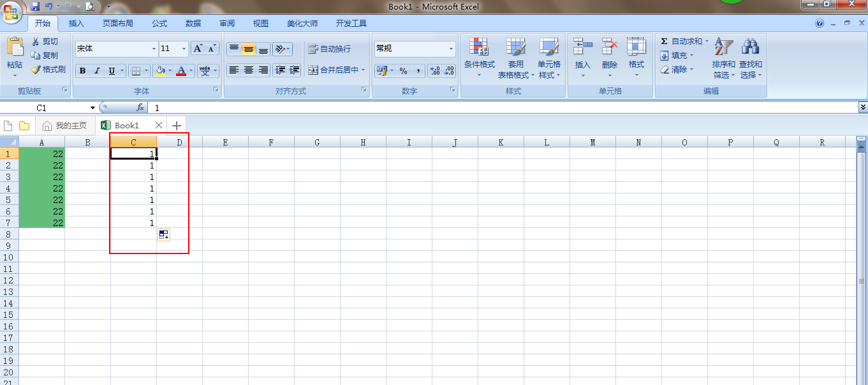
Task: Click the Conditional Formatting (条件格式) icon
Action: 479,47
